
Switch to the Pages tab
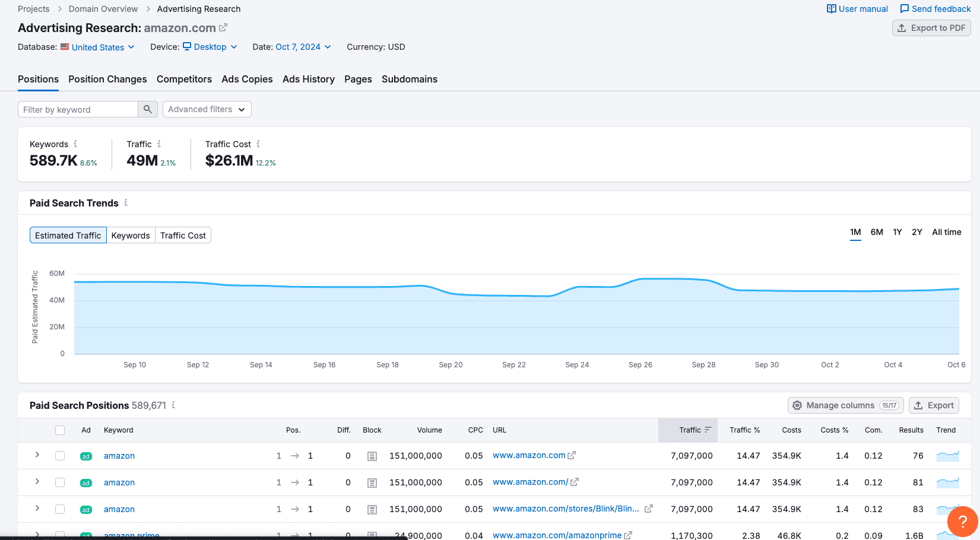click(358, 79)
